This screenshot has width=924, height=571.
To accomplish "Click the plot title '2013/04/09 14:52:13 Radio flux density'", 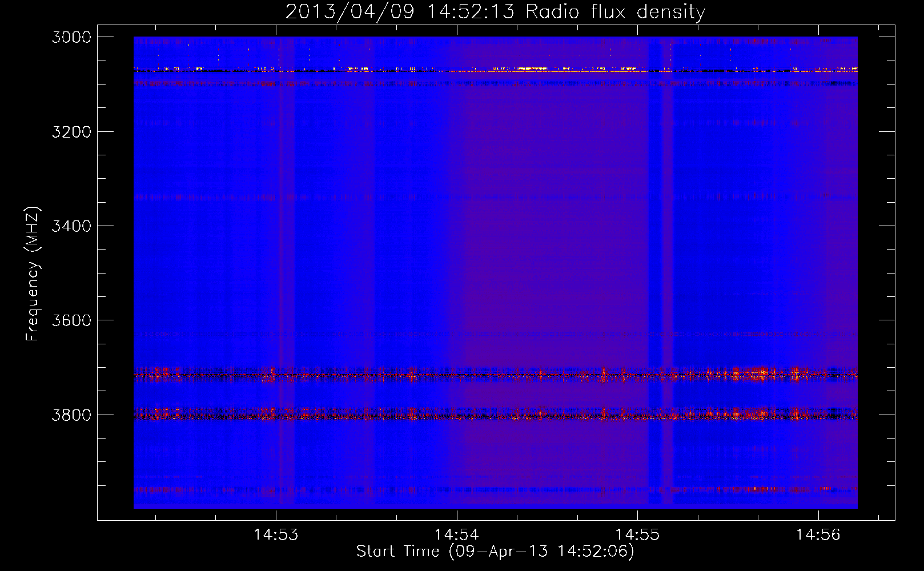I will point(495,12).
